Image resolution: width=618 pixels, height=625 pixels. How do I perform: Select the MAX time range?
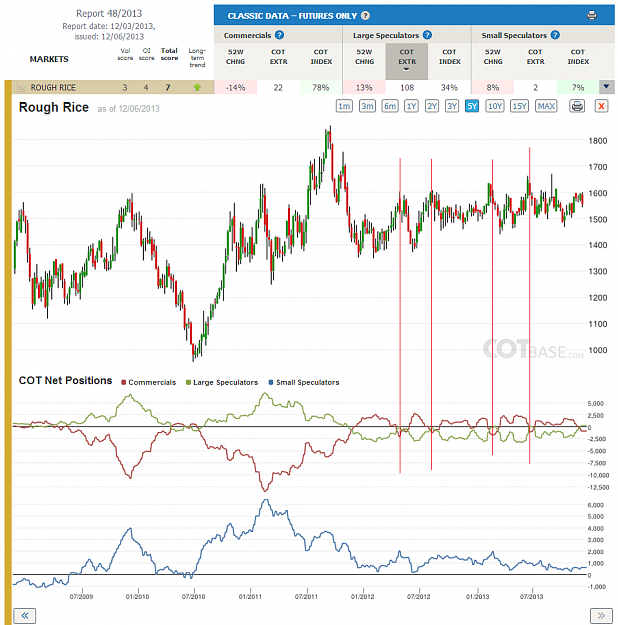pyautogui.click(x=546, y=106)
